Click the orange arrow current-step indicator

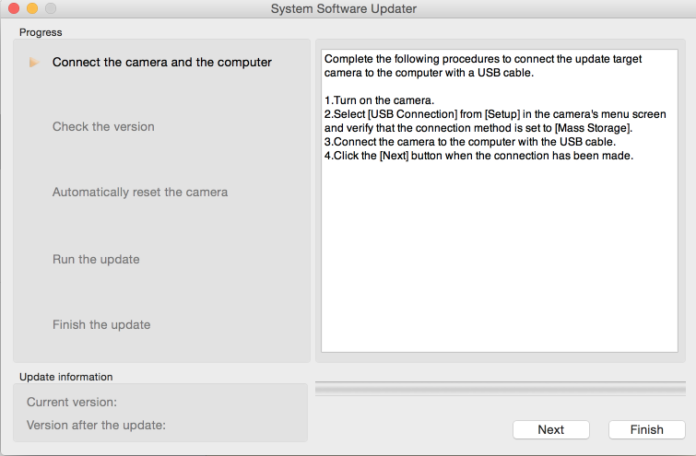pos(34,63)
